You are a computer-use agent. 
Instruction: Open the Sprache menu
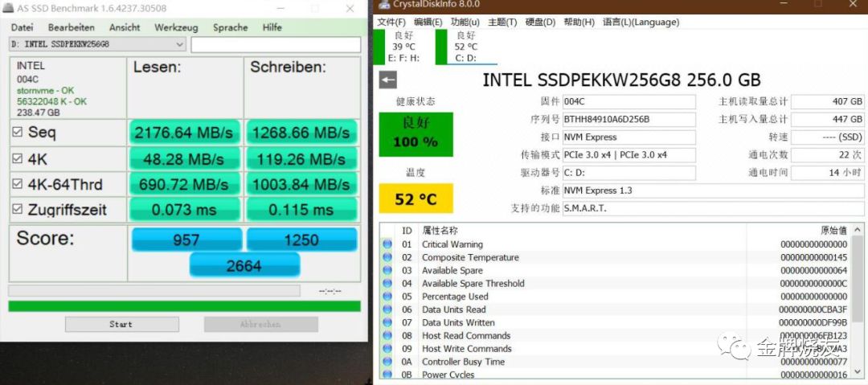click(231, 27)
